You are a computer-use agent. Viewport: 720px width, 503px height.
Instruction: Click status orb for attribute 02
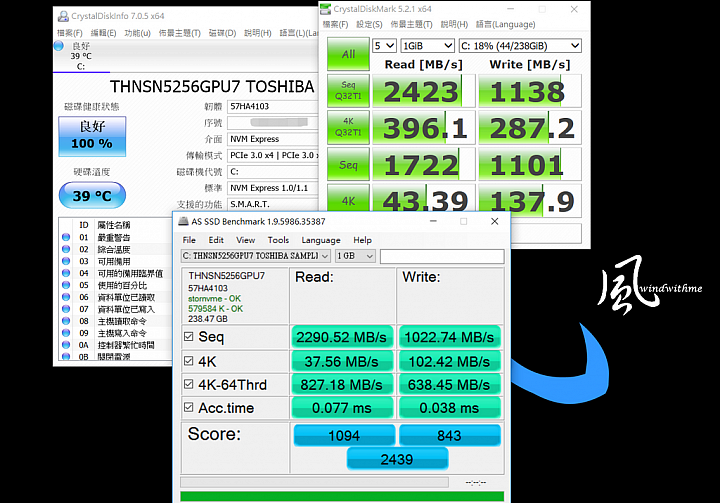click(x=66, y=249)
